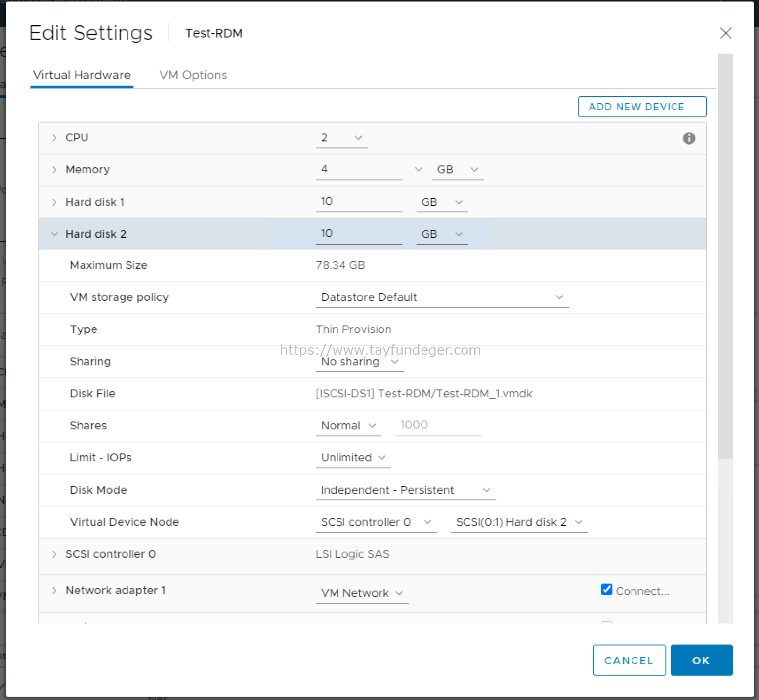
Task: Collapse the Hard disk 2 section
Action: coord(54,234)
